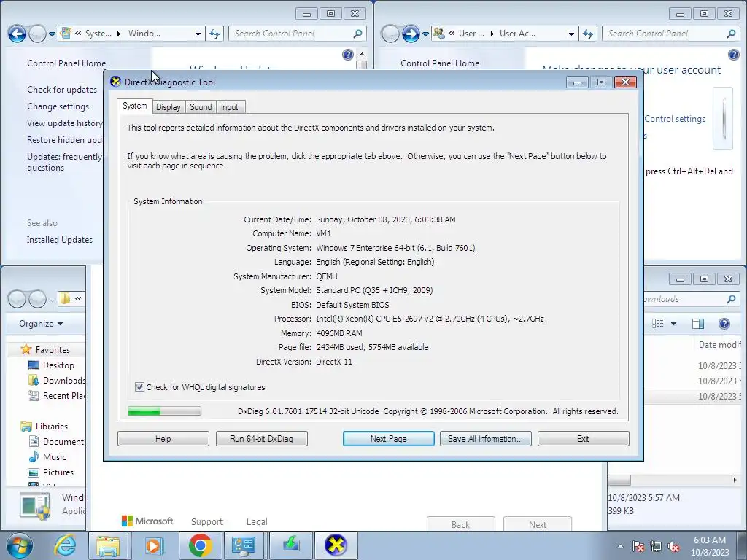
Task: Select Libraries in Explorer navigation pane
Action: [52, 426]
